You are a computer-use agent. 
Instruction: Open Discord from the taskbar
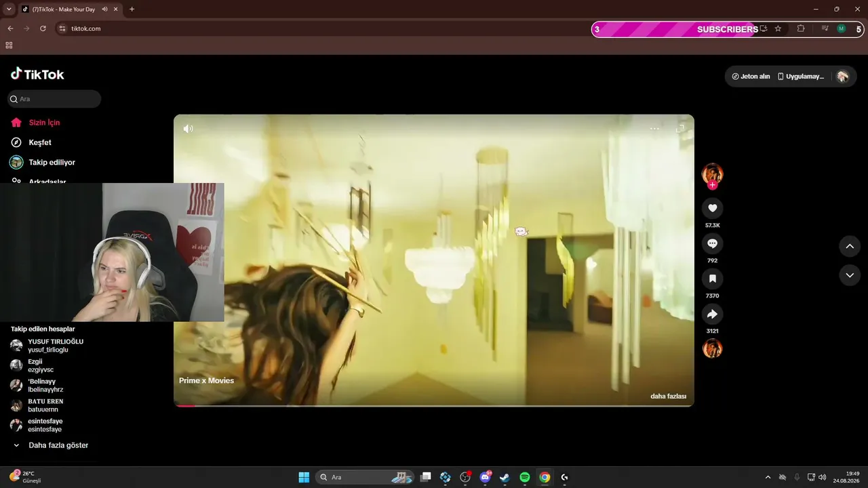pyautogui.click(x=486, y=477)
